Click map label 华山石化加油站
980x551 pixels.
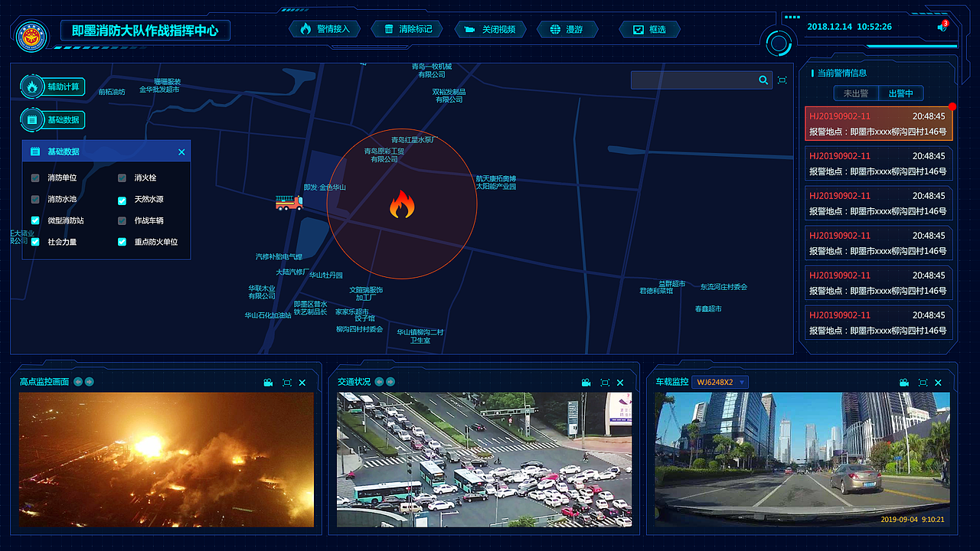click(268, 315)
